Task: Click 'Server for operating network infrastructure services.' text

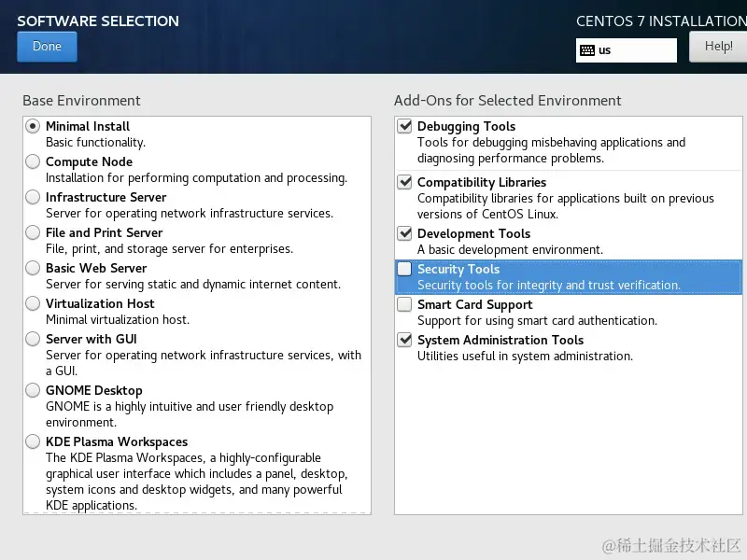Action: pyautogui.click(x=190, y=214)
